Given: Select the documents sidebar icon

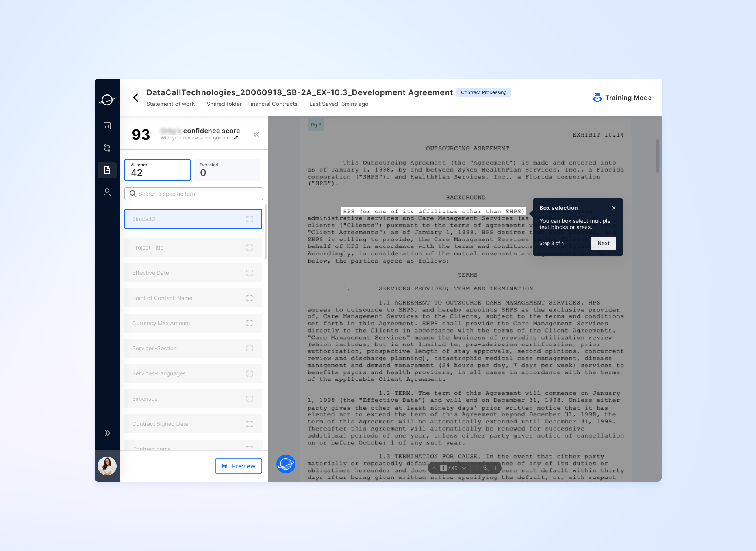Looking at the screenshot, I should pyautogui.click(x=107, y=170).
